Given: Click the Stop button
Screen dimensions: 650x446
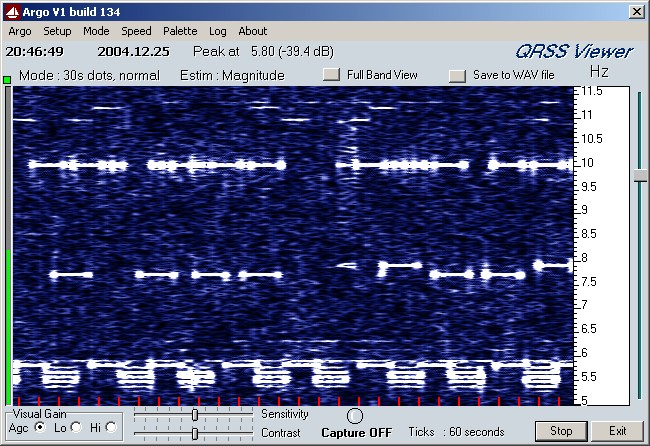Looking at the screenshot, I should coord(561,431).
